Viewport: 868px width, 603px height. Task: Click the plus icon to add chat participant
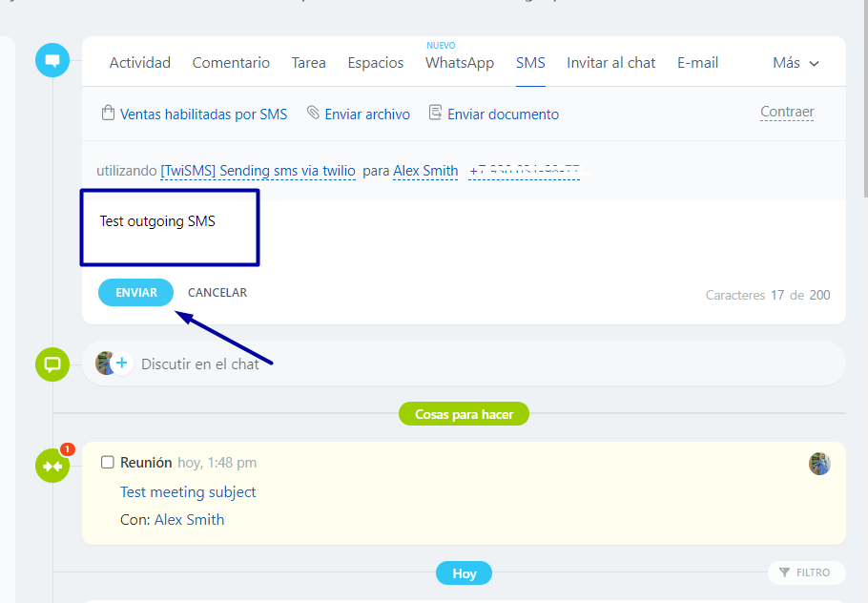coord(122,364)
